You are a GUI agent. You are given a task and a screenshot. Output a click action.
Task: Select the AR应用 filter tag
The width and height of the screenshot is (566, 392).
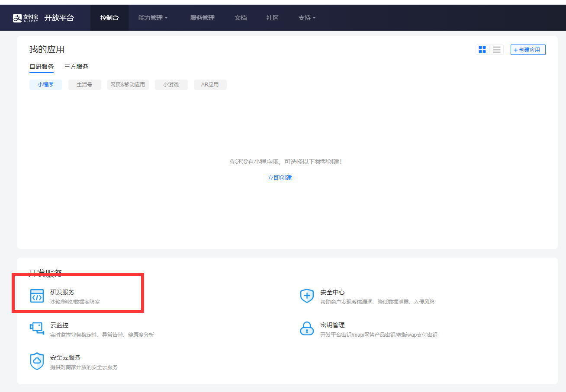point(210,85)
